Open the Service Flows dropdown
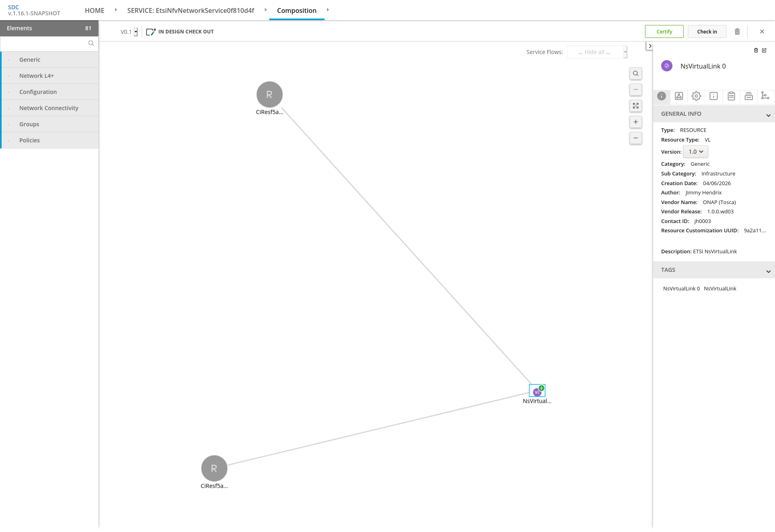Viewport: 775px width, 532px height. [x=597, y=52]
